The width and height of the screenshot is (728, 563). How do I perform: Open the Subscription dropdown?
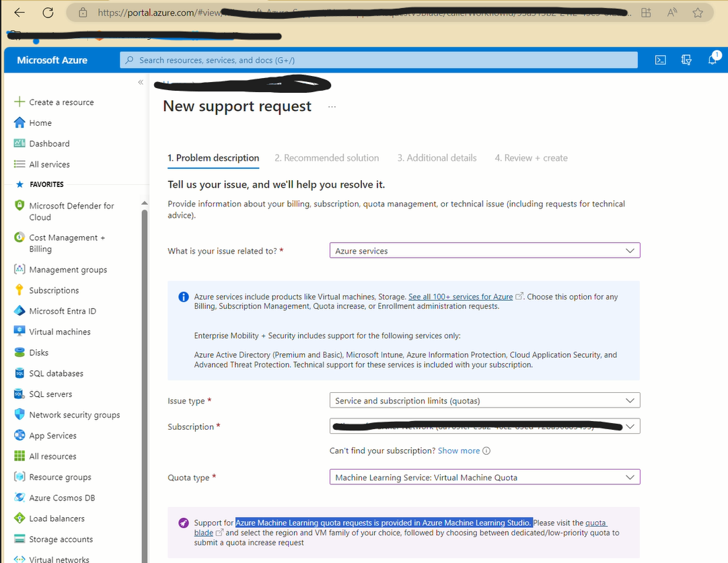pyautogui.click(x=484, y=426)
